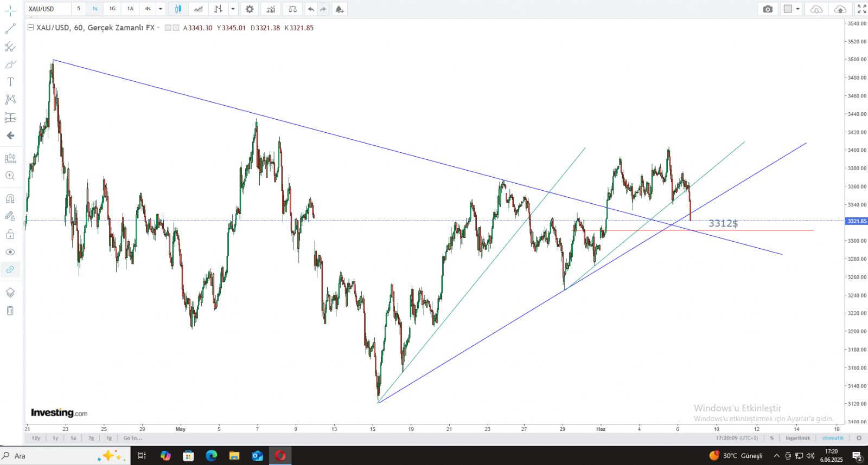Open the indicators menu
The height and width of the screenshot is (465, 868).
click(271, 9)
